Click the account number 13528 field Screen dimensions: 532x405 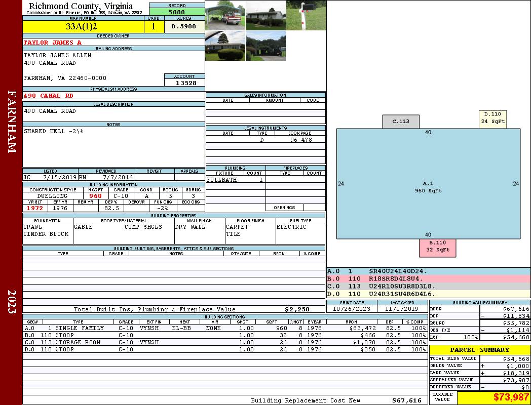[x=184, y=83]
